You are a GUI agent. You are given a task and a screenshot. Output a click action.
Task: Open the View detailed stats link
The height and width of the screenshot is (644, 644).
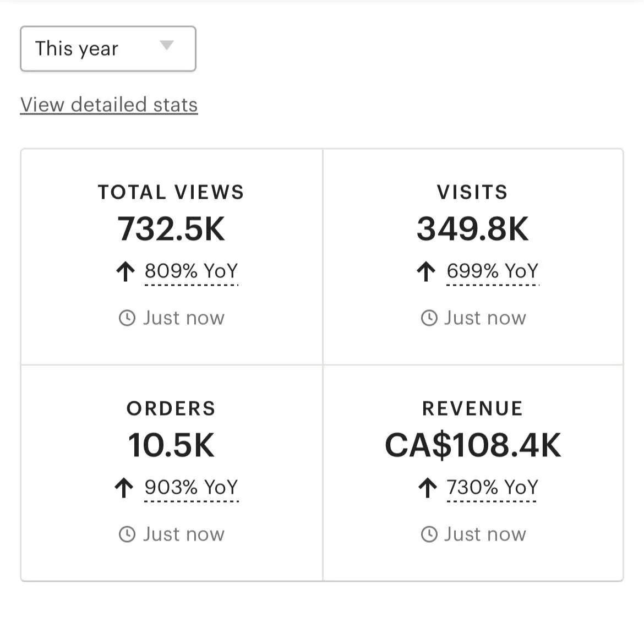(x=109, y=105)
